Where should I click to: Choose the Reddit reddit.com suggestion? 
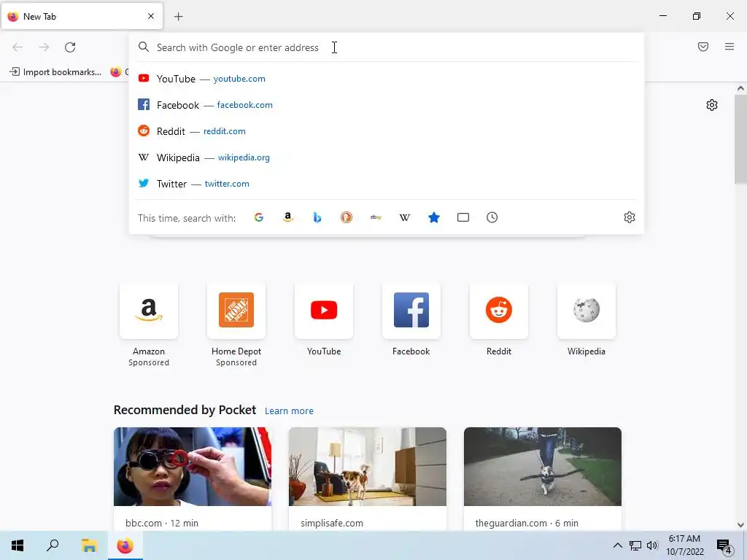pyautogui.click(x=387, y=131)
